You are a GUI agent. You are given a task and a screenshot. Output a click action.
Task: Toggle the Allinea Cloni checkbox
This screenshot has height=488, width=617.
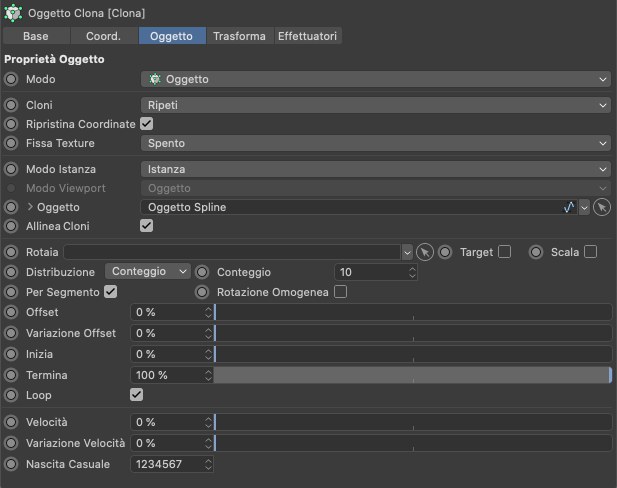click(x=146, y=226)
